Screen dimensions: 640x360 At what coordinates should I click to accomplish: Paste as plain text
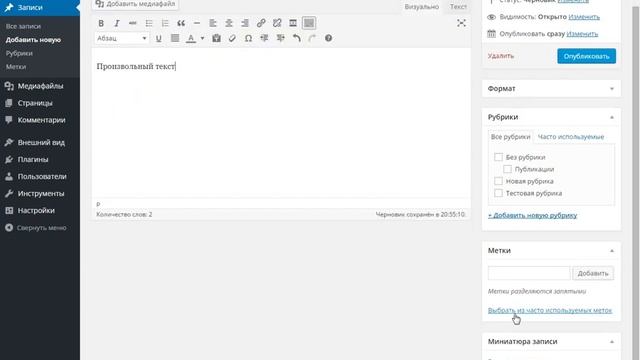216,38
